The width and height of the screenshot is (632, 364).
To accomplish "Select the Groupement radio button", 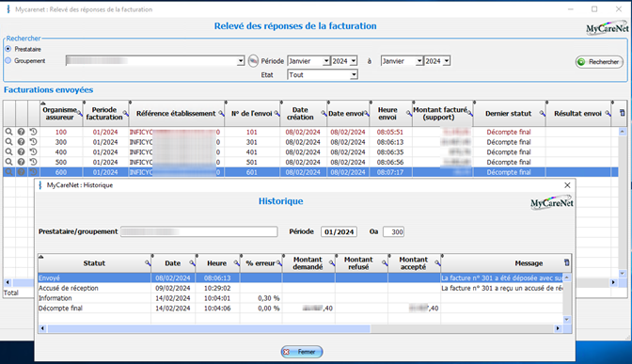I will (x=8, y=60).
